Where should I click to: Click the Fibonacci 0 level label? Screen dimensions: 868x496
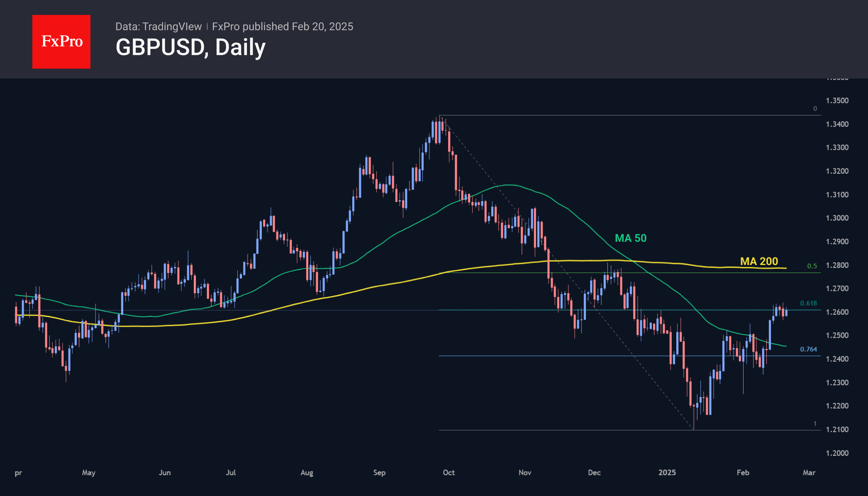815,109
